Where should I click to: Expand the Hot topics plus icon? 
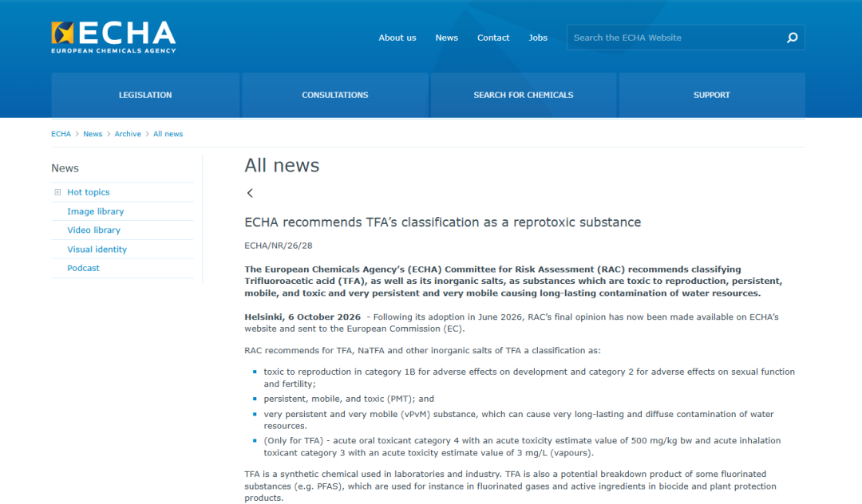57,192
